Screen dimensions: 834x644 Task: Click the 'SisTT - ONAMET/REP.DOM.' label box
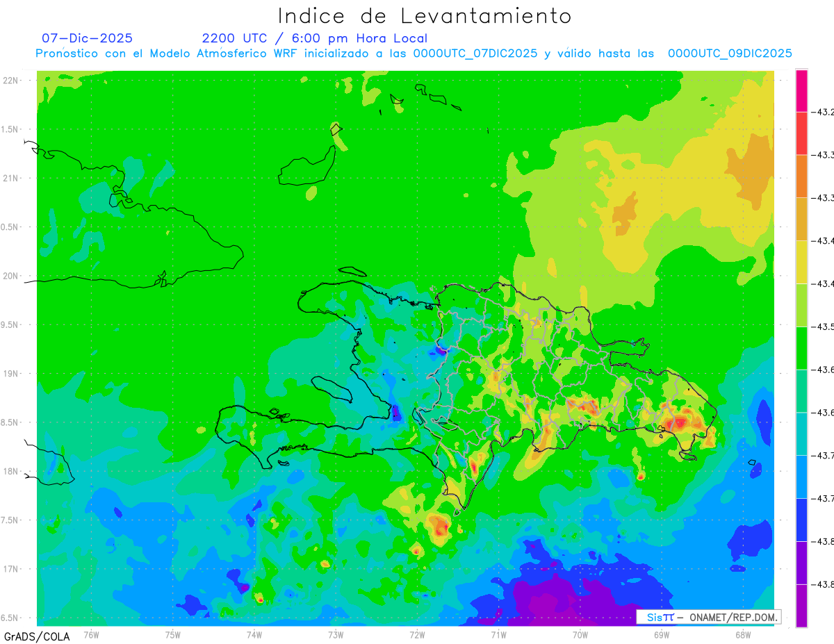pyautogui.click(x=708, y=617)
